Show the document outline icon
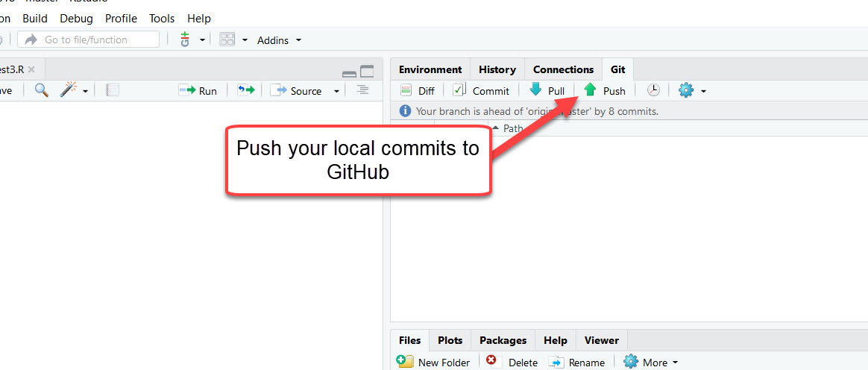The height and width of the screenshot is (370, 868). click(x=362, y=90)
